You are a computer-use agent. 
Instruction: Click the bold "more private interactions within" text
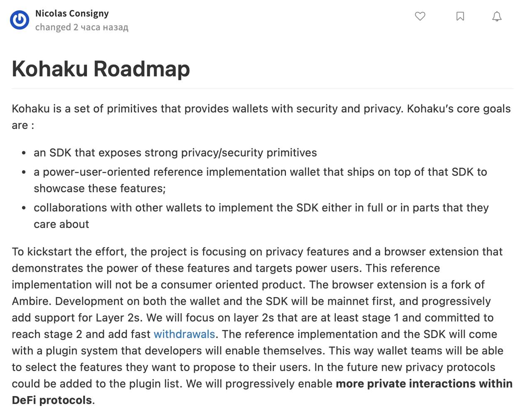pyautogui.click(x=424, y=384)
